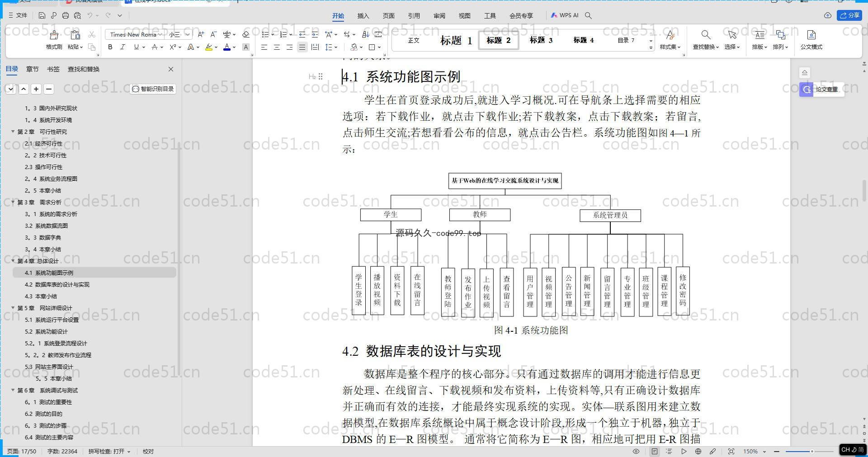This screenshot has height=457, width=868.
Task: Open Find and Replace (查找替换) tool
Action: coord(705,39)
